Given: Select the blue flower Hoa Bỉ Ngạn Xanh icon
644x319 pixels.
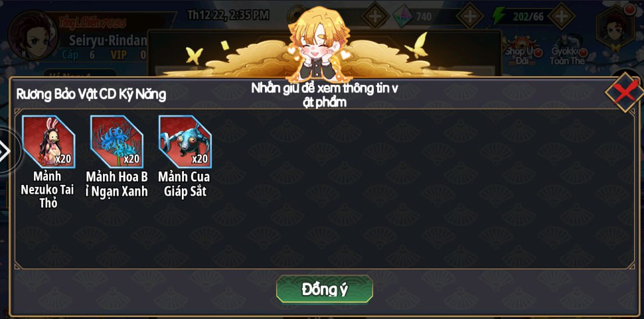Looking at the screenshot, I should [117, 141].
